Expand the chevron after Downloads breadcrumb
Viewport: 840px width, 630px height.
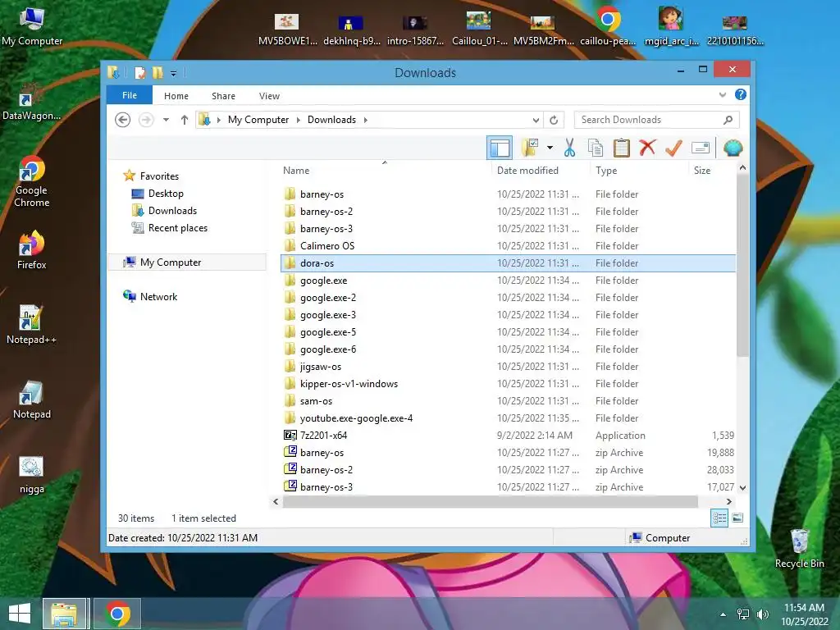(366, 120)
